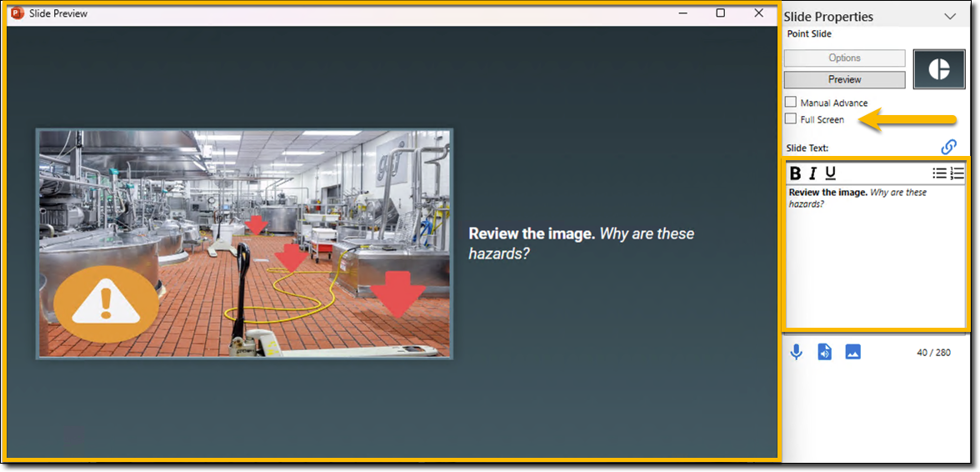
Task: Insert a bulleted list
Action: pos(939,173)
